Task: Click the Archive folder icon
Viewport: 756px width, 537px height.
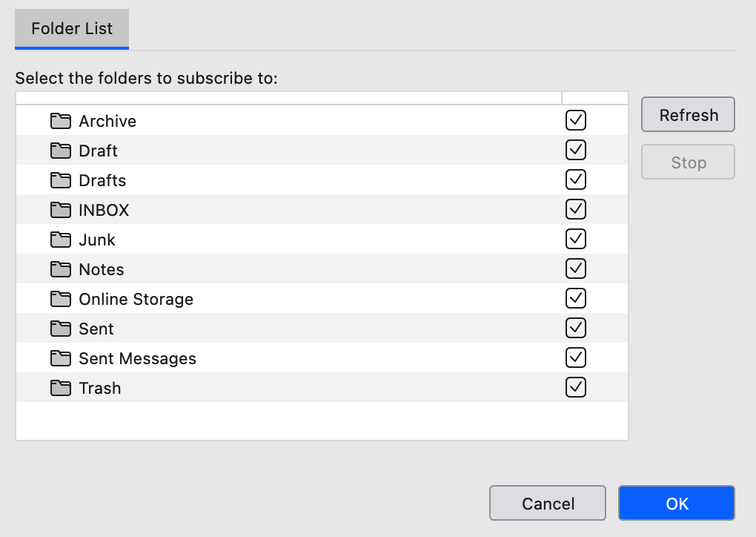Action: [x=61, y=121]
